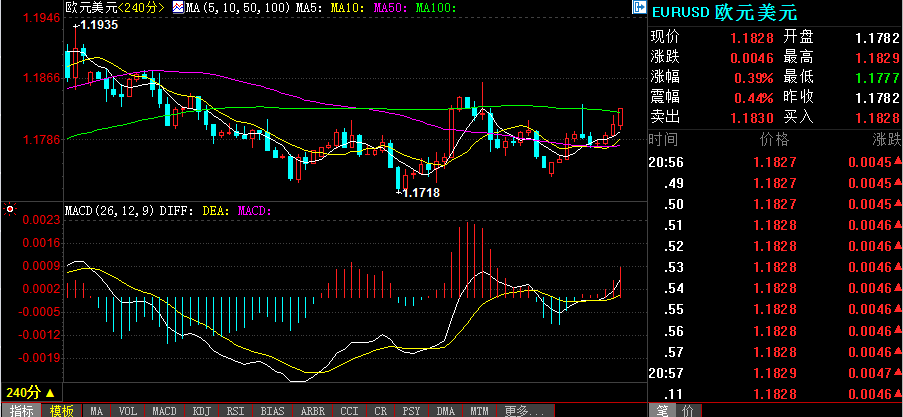Switch to the 模板 tab
Image resolution: width=903 pixels, height=417 pixels.
62,410
